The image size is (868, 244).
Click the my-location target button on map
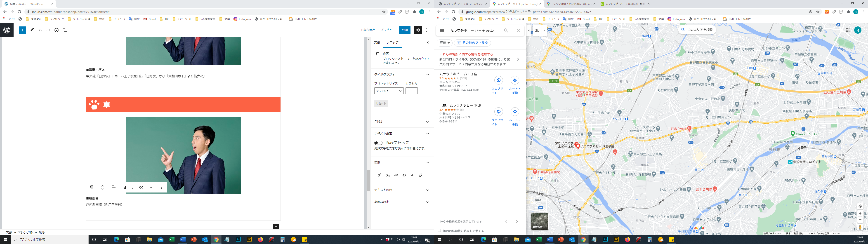[860, 206]
